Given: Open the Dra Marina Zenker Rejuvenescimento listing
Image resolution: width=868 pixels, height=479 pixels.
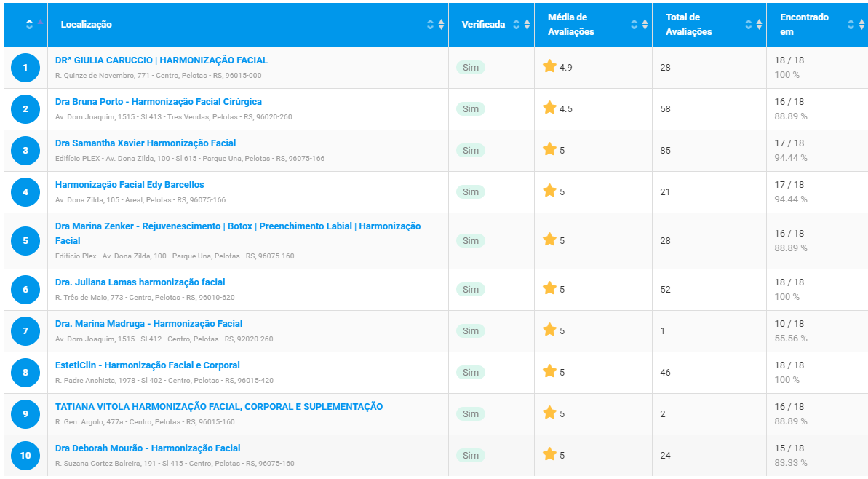Looking at the screenshot, I should click(238, 233).
